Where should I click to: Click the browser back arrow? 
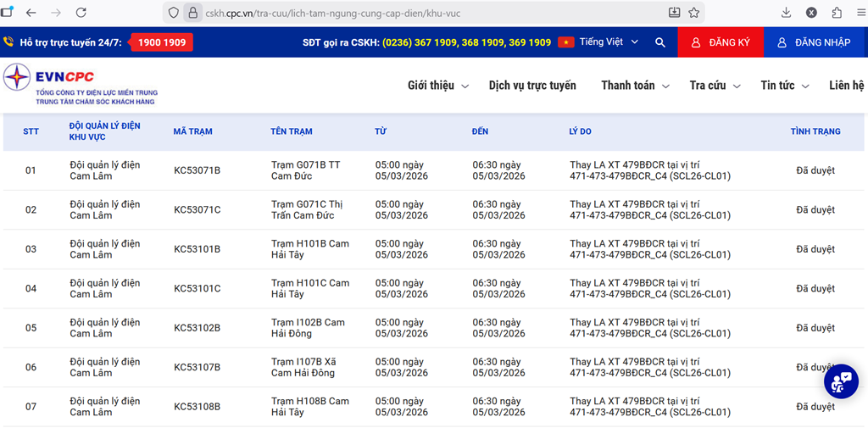[x=31, y=13]
